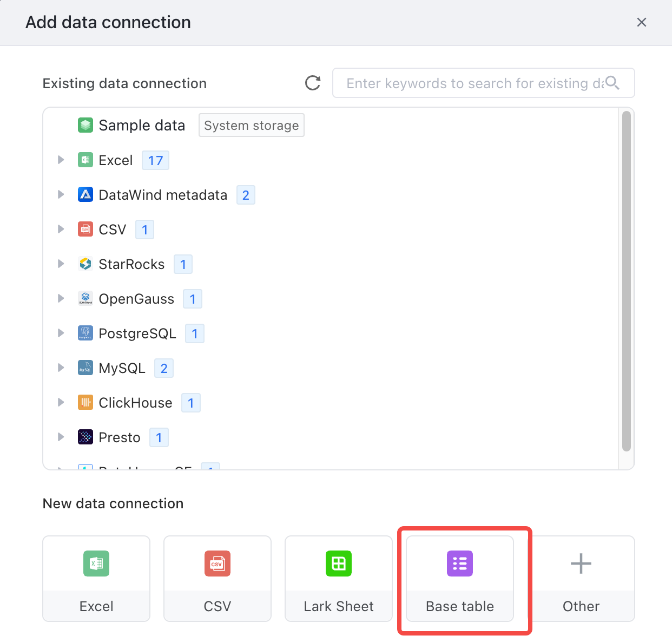Click the PostgreSQL elephant icon

pyautogui.click(x=85, y=333)
